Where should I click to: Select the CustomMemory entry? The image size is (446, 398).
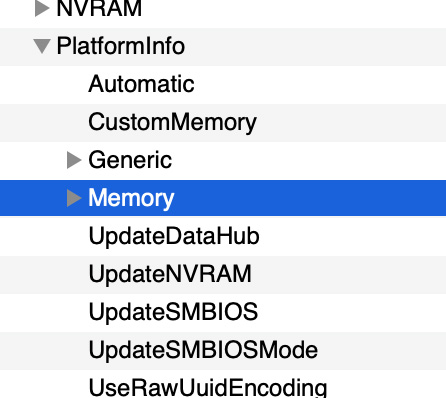(x=172, y=123)
